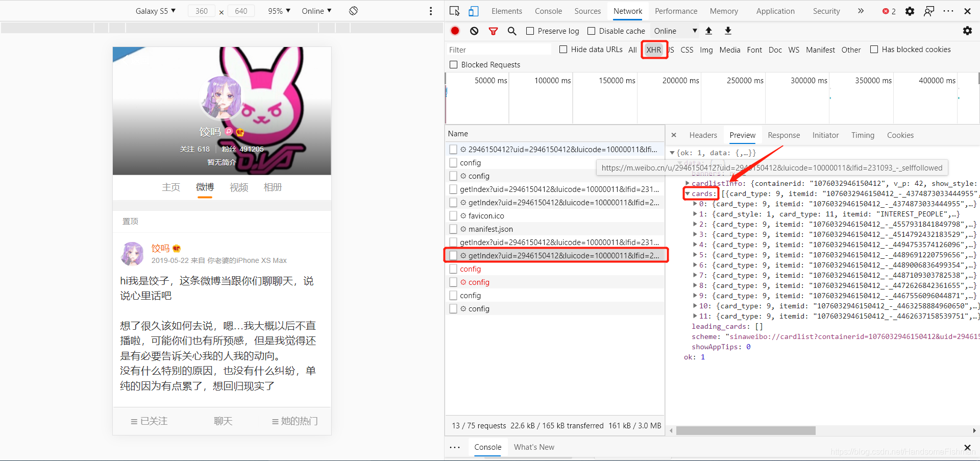Toggle the device toolbar icon
The image size is (980, 461).
[x=474, y=11]
